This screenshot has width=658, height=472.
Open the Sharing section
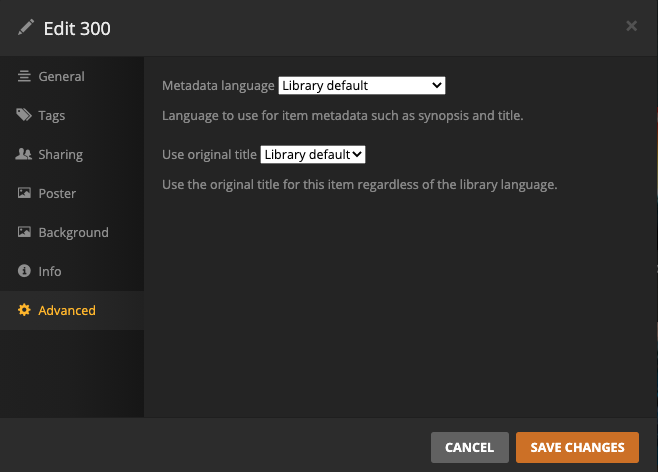tap(72, 154)
